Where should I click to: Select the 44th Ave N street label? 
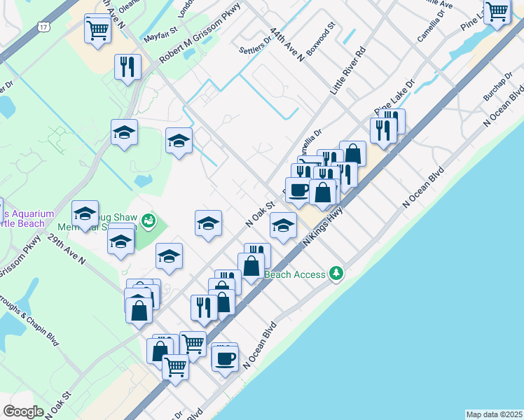(287, 44)
